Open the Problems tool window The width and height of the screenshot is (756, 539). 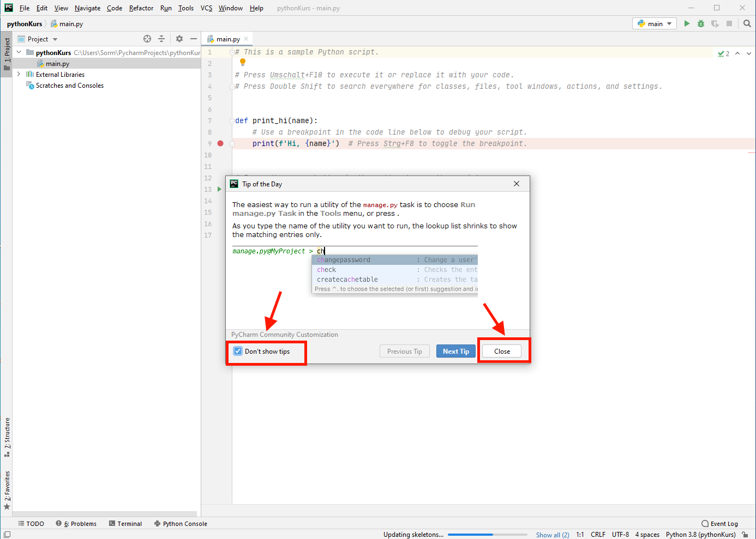click(x=76, y=524)
